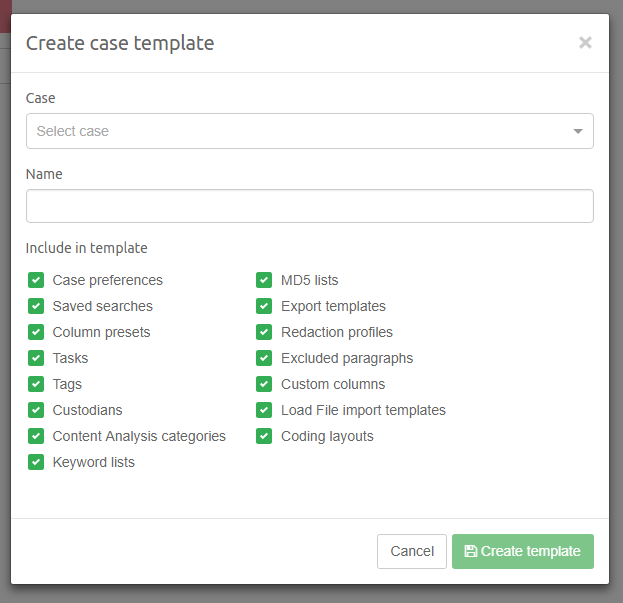This screenshot has height=603, width=623.
Task: Uncheck the MD5 lists checkbox
Action: tap(264, 280)
